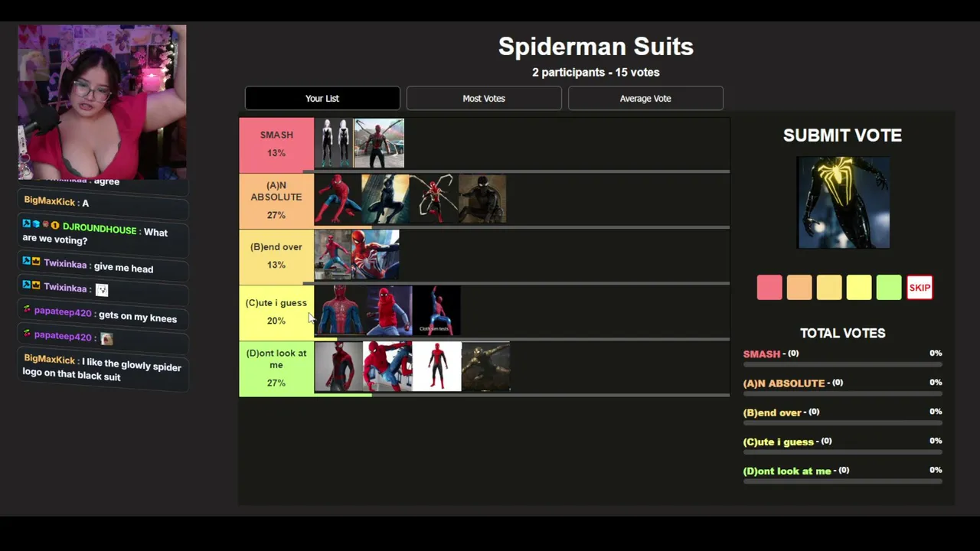
Task: Click the SUBMIT VOTE heading
Action: click(842, 135)
